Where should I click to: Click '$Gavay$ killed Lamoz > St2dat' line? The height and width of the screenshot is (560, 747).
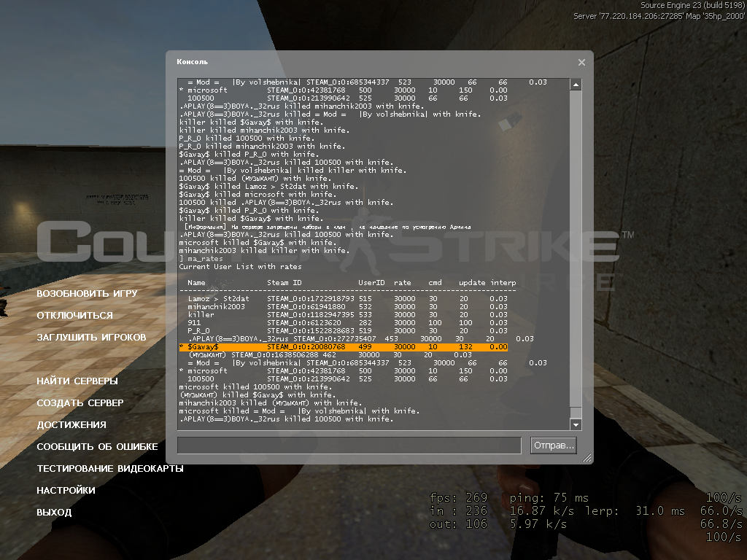click(x=268, y=186)
